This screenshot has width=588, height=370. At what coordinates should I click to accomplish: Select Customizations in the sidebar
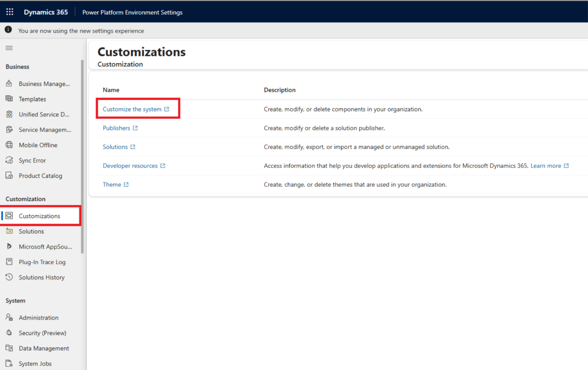tap(39, 216)
